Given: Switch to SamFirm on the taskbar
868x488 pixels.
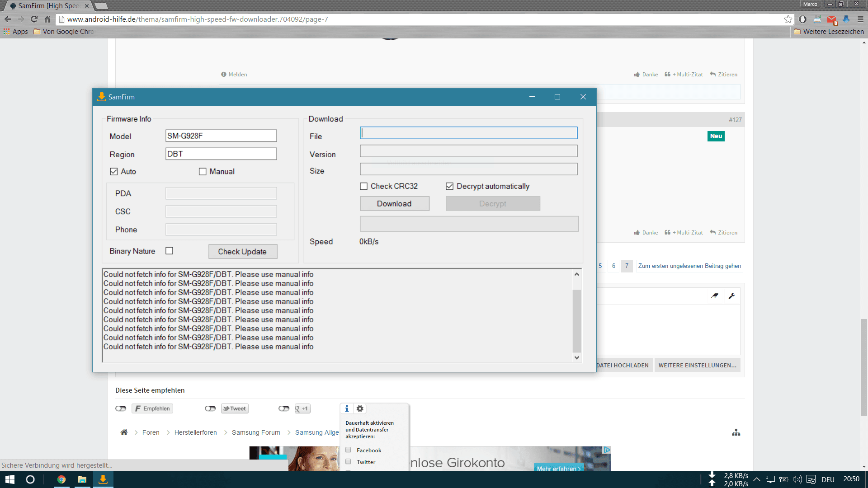Looking at the screenshot, I should (103, 479).
